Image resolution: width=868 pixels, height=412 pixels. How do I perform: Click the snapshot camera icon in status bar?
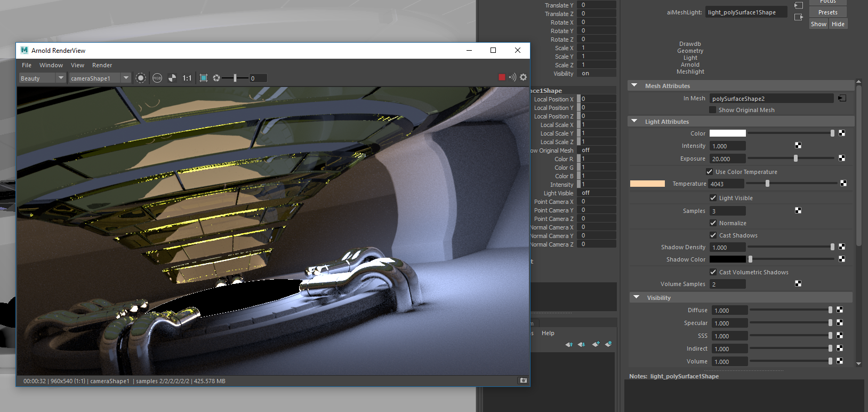click(523, 381)
